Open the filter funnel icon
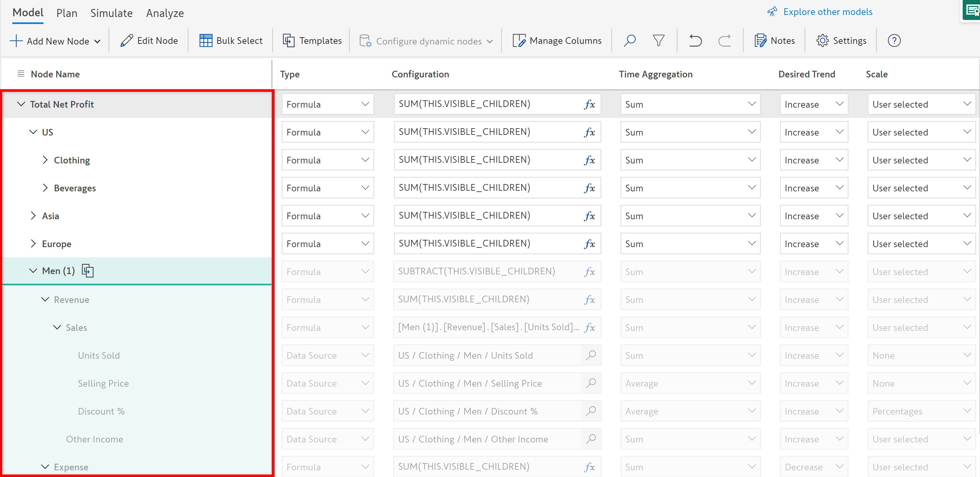 pos(658,40)
